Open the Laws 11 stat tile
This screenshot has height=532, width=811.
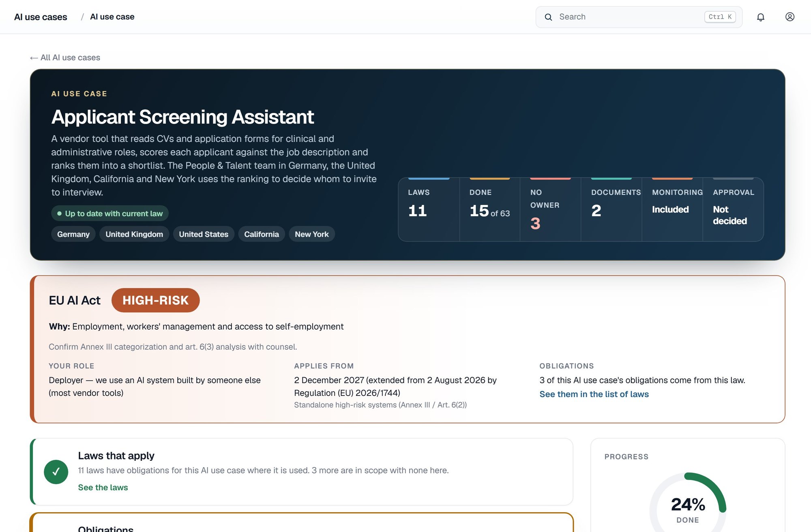pyautogui.click(x=429, y=209)
